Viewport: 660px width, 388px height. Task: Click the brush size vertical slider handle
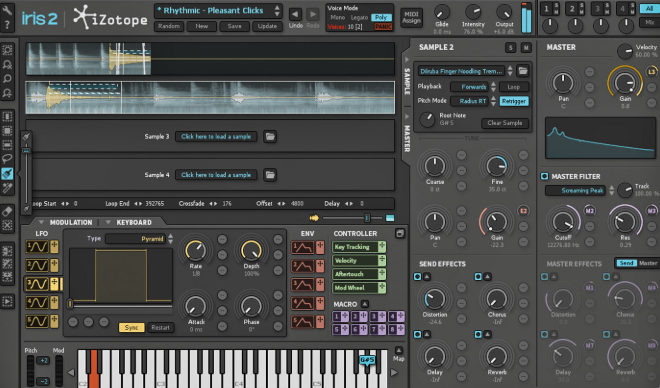26,150
